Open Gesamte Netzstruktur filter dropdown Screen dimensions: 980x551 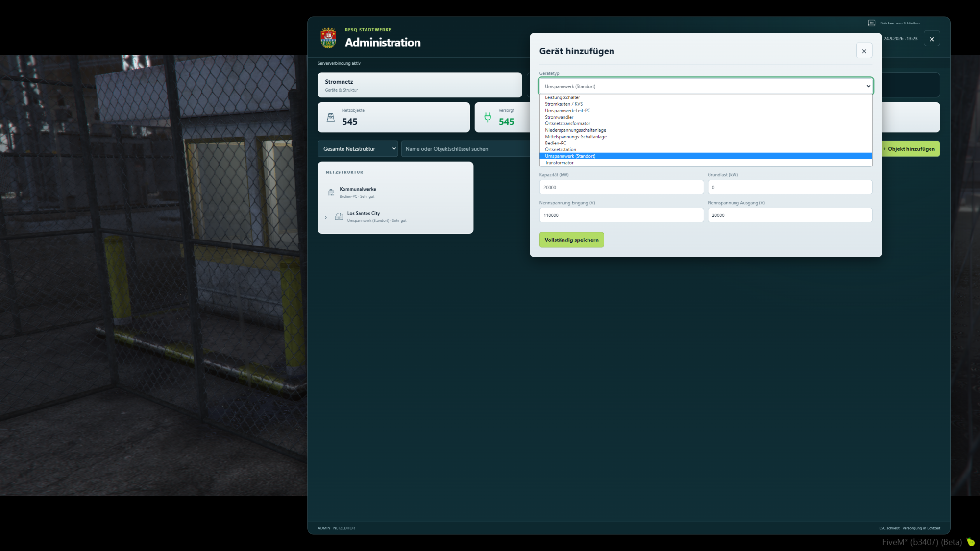tap(358, 149)
